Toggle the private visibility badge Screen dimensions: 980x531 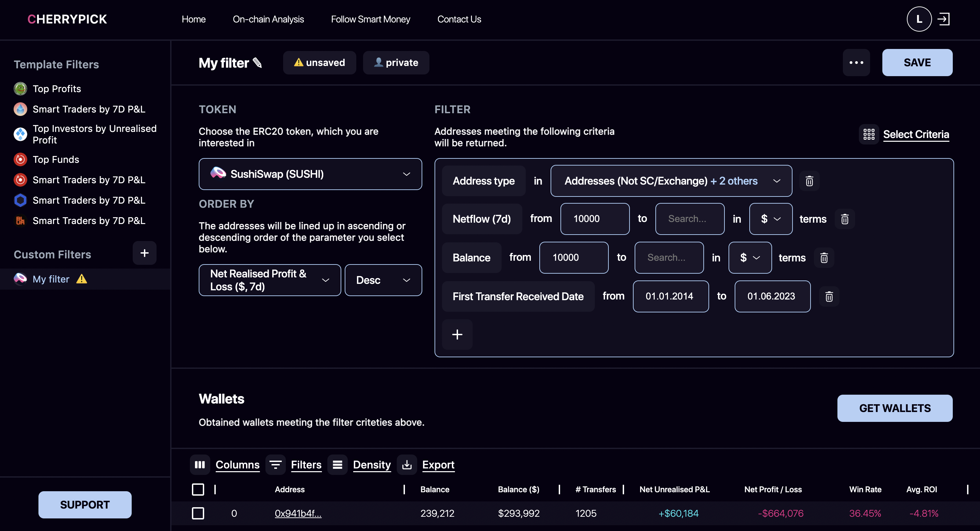point(396,63)
